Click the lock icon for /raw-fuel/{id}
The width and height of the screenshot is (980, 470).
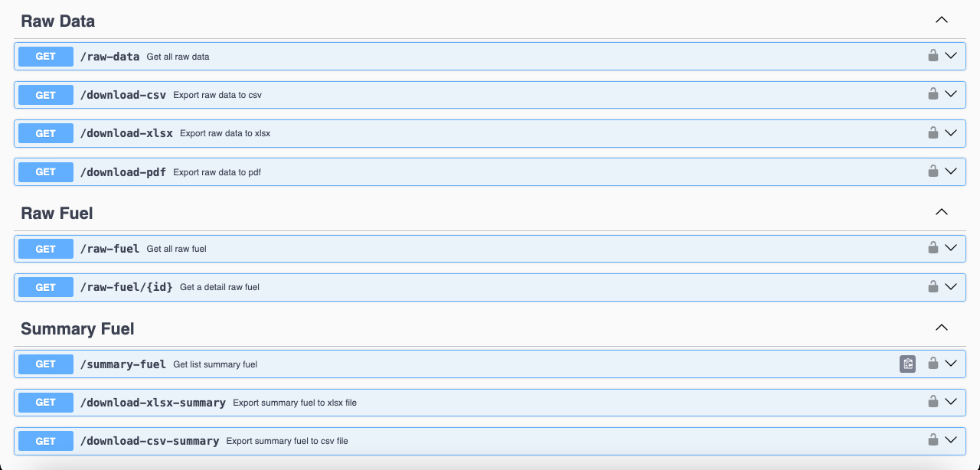click(933, 286)
